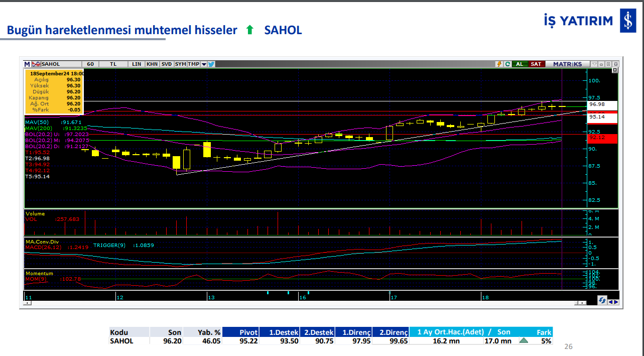Toggle the SVD option
Viewport: 644px width, 356px height.
(x=167, y=64)
